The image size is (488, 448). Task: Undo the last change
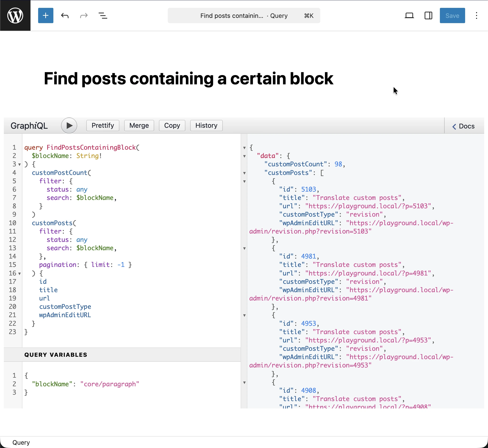[x=65, y=15]
